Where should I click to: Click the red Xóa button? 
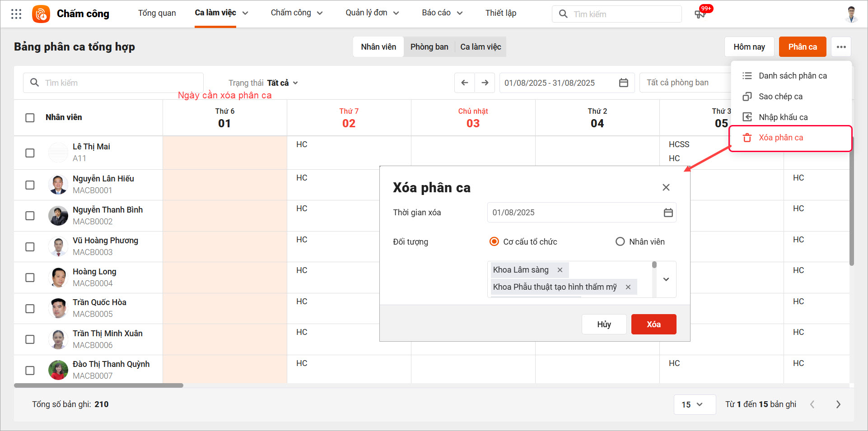(x=653, y=324)
